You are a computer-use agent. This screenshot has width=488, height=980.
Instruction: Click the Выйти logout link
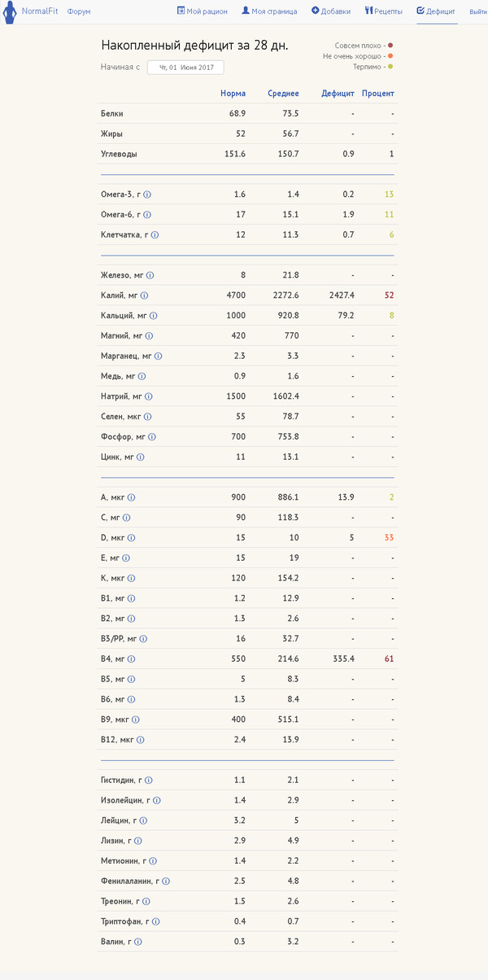tap(478, 11)
